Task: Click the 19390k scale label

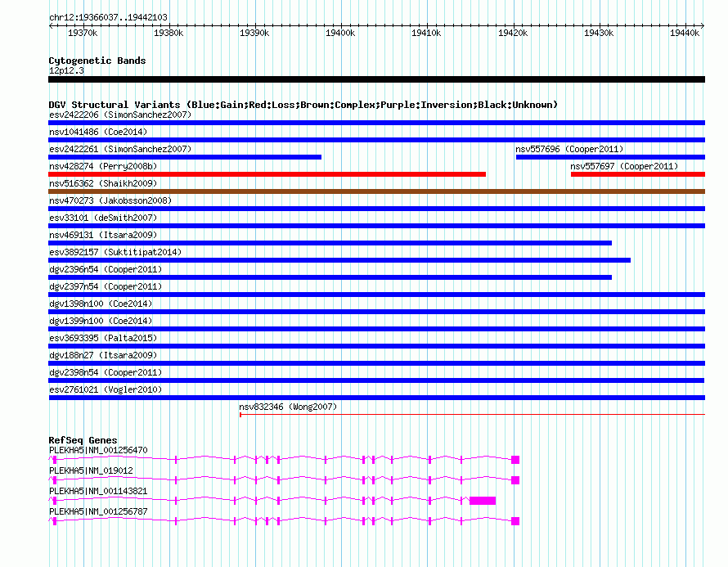Action: coord(254,33)
